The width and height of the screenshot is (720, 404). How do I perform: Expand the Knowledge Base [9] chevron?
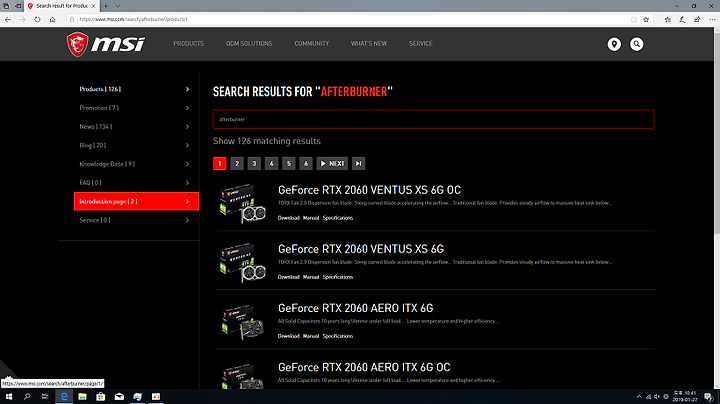pos(187,164)
